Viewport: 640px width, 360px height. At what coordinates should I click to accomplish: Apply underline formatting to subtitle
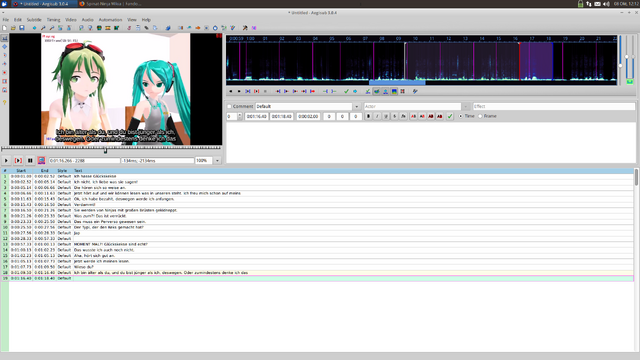pos(386,116)
